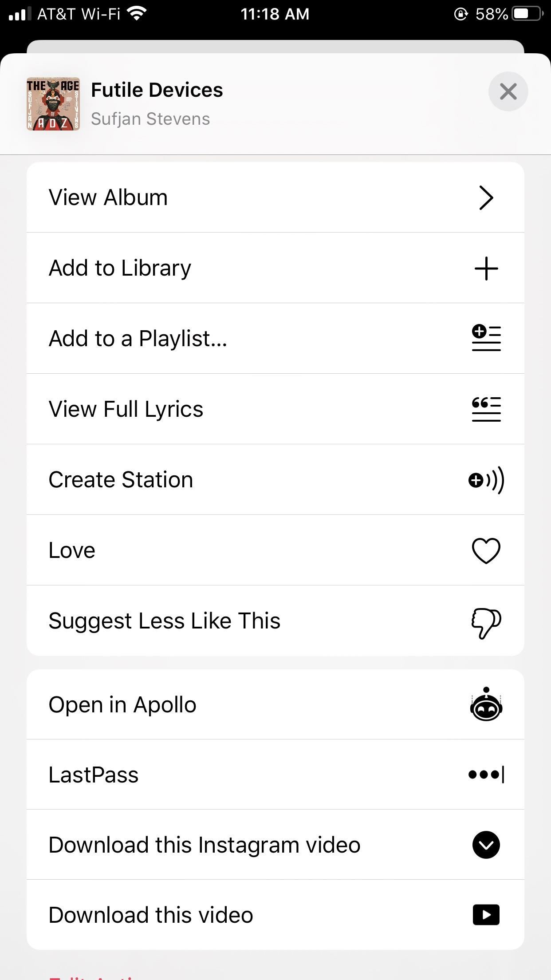Viewport: 551px width, 980px height.
Task: Tap the LastPass dots icon
Action: 486,775
